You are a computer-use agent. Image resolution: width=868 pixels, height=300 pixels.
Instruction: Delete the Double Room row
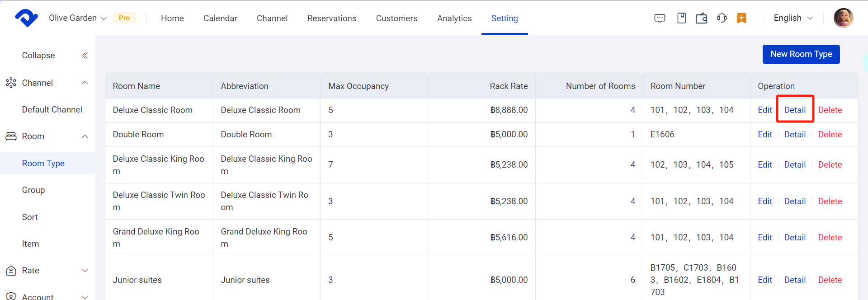830,134
